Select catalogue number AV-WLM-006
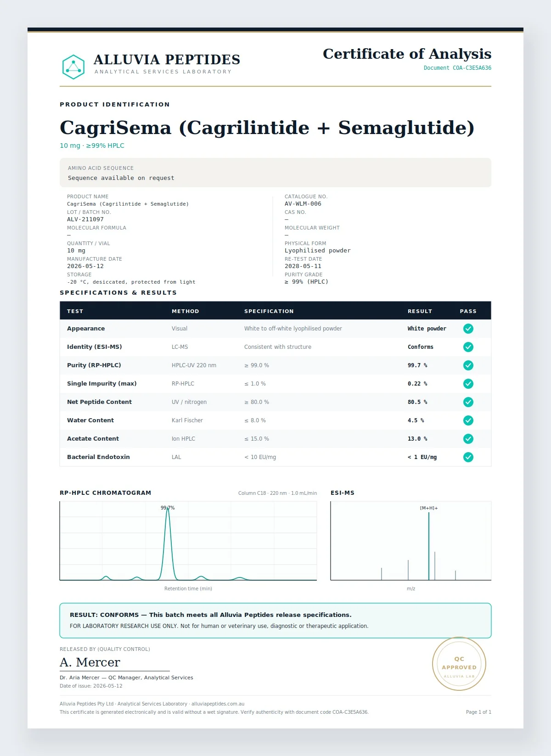Viewport: 551px width, 756px height. [x=303, y=204]
